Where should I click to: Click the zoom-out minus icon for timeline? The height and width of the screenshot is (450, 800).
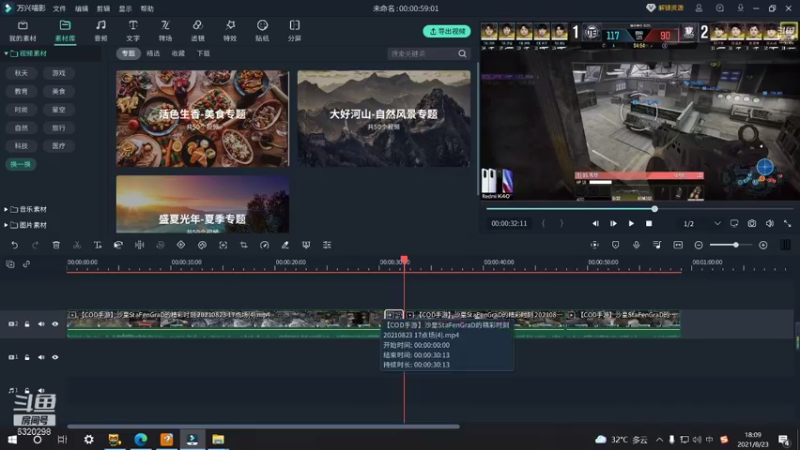click(x=698, y=245)
